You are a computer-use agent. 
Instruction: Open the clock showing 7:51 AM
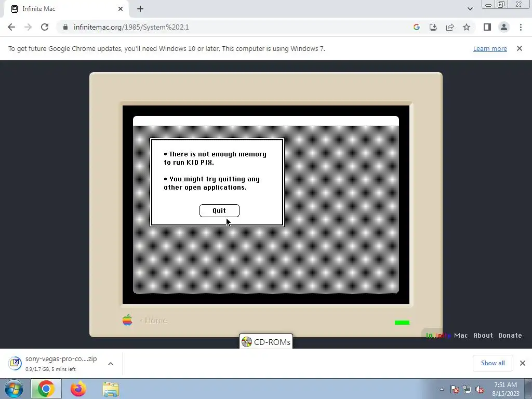tap(506, 389)
